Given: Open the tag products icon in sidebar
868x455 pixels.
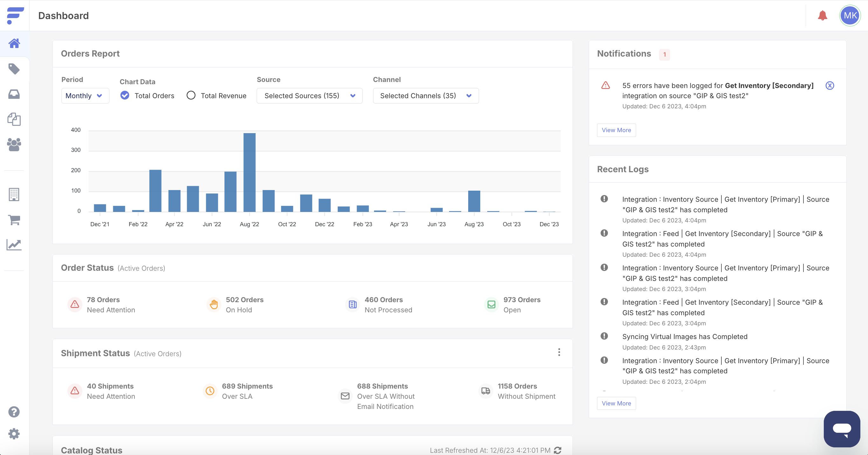Looking at the screenshot, I should tap(14, 69).
